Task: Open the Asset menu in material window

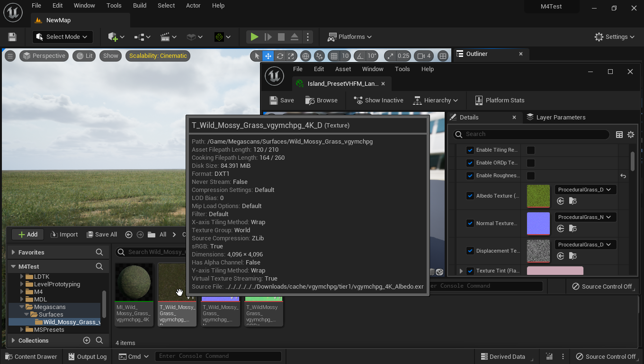Action: click(343, 69)
